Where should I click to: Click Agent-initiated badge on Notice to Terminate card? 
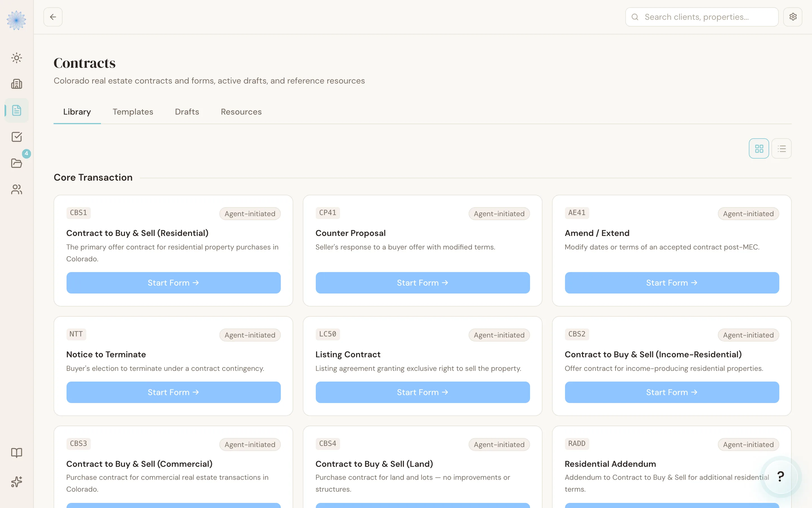tap(250, 335)
